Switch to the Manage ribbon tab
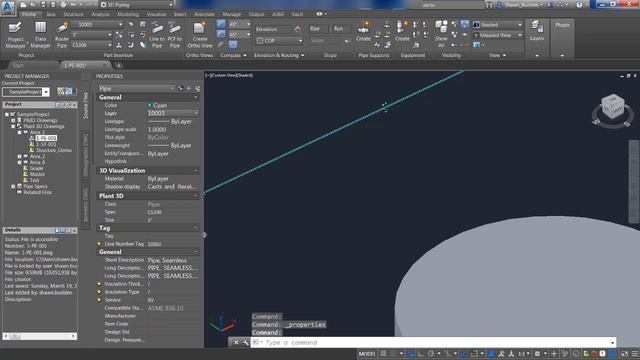640x360 pixels. click(x=231, y=14)
